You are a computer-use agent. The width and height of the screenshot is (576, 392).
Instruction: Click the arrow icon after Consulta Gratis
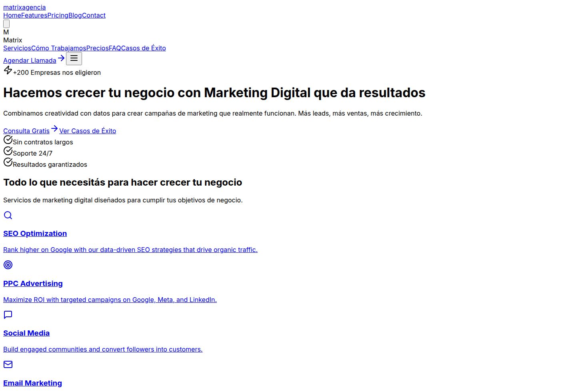54,128
